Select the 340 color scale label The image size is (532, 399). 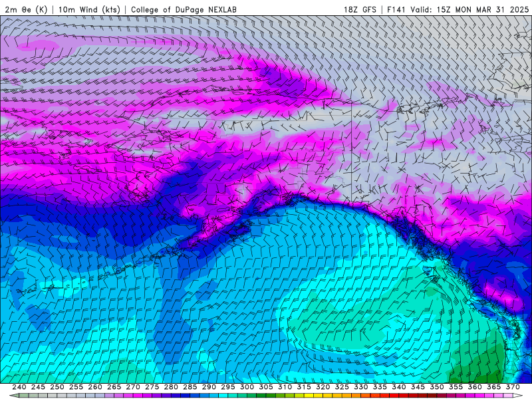399,387
